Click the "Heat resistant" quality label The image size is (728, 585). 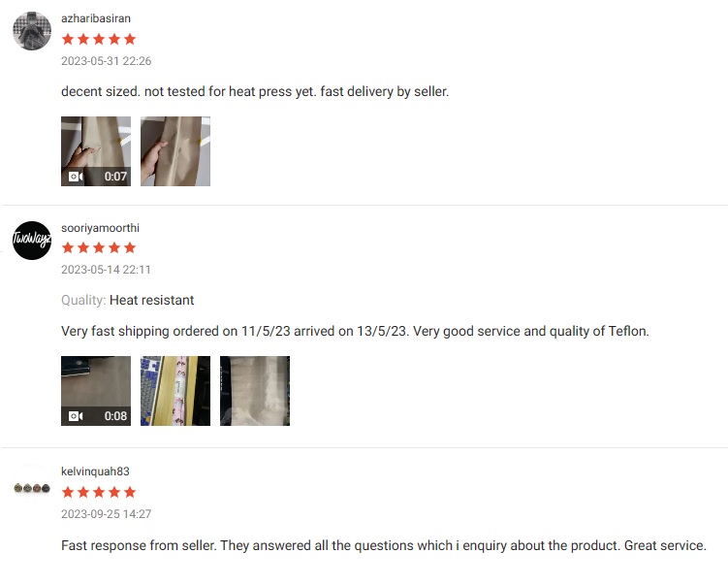point(151,301)
